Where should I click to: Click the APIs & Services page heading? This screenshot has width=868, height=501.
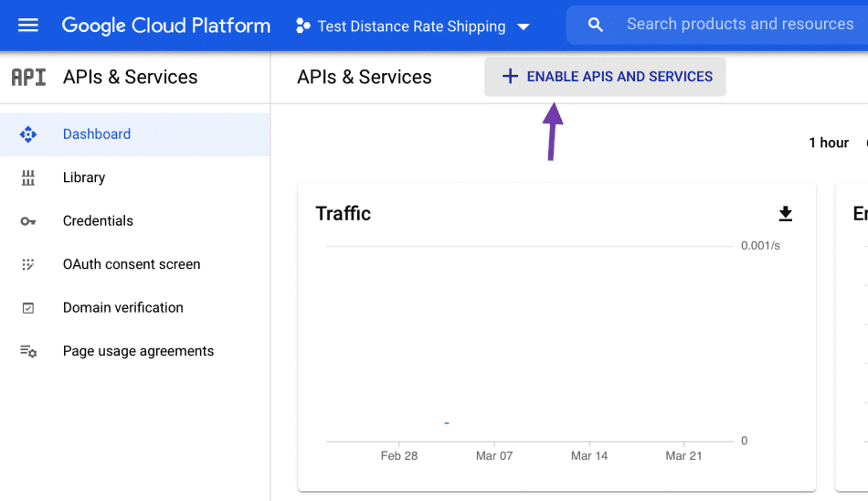(x=365, y=77)
